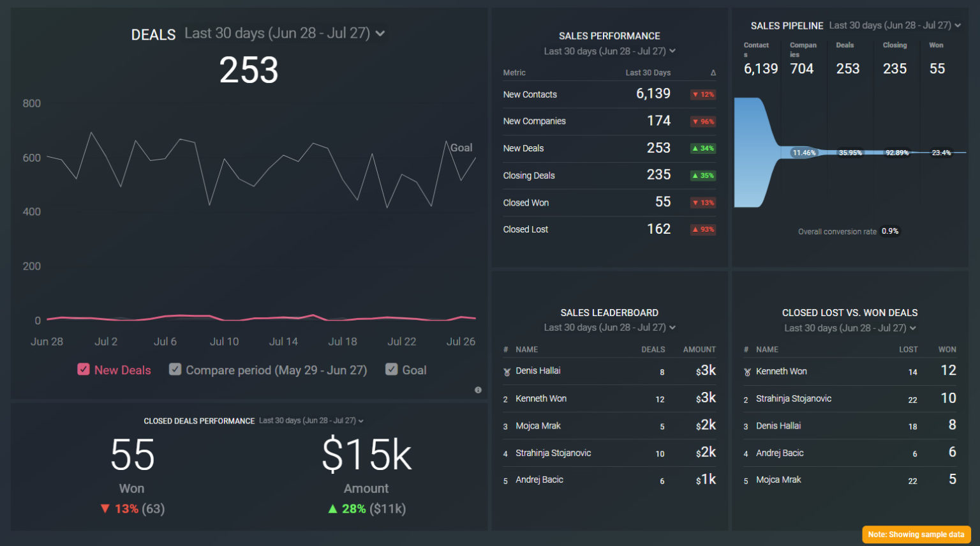Select the Won stage header in Sales Pipeline
The height and width of the screenshot is (546, 980).
pos(935,45)
